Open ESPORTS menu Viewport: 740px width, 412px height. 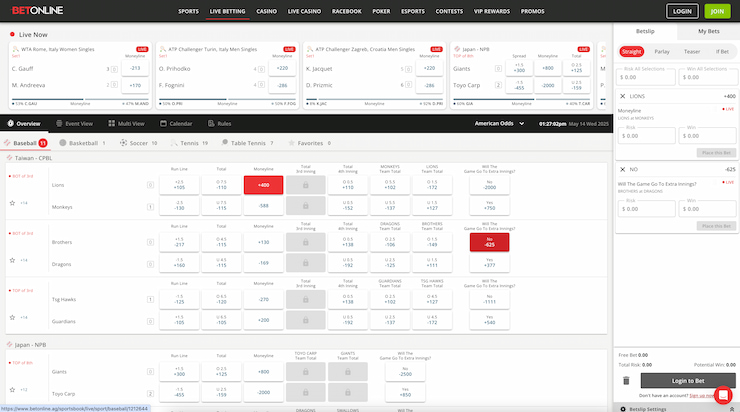(x=412, y=11)
